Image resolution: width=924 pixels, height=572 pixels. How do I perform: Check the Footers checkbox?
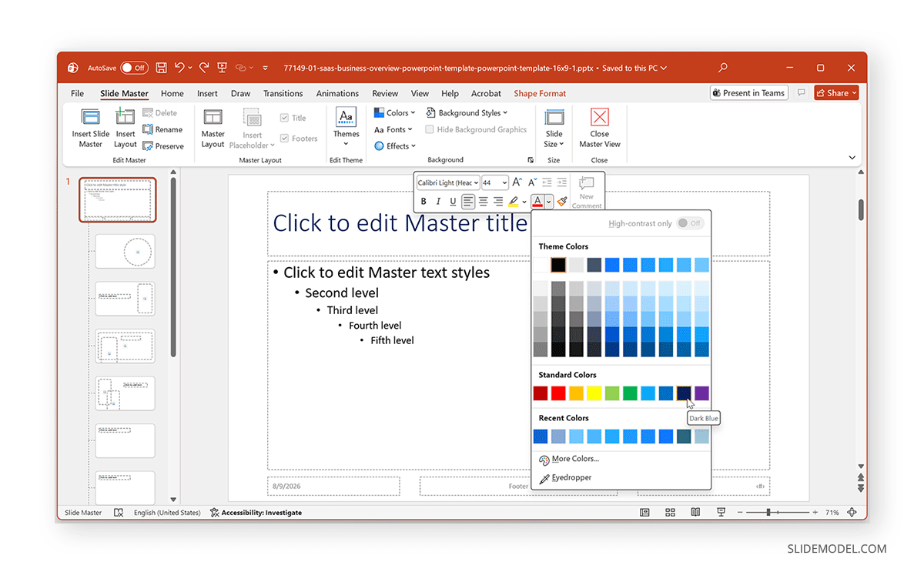coord(284,139)
